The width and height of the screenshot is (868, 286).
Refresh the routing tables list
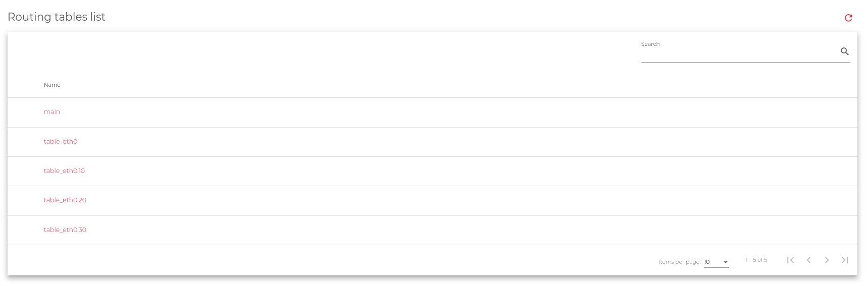click(848, 18)
